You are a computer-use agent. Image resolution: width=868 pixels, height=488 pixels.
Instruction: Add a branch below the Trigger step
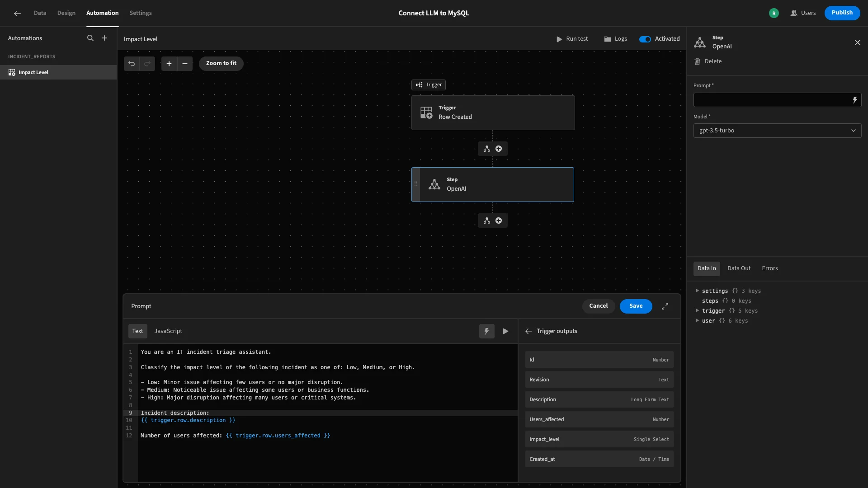(487, 149)
